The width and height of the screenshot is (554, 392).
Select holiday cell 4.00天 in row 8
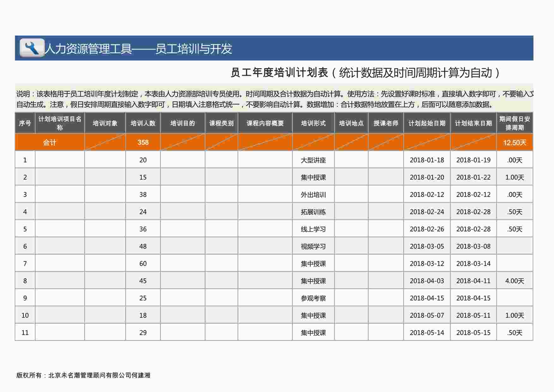pos(515,281)
